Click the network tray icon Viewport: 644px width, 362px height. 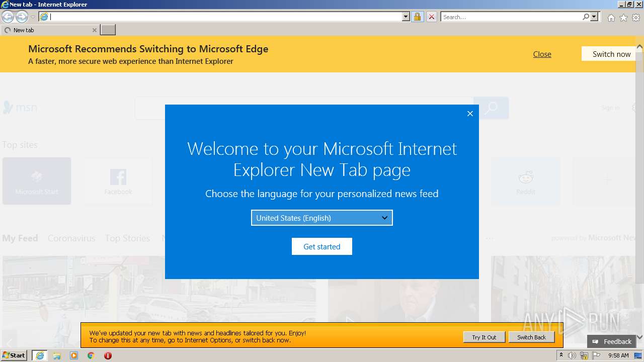click(x=584, y=355)
